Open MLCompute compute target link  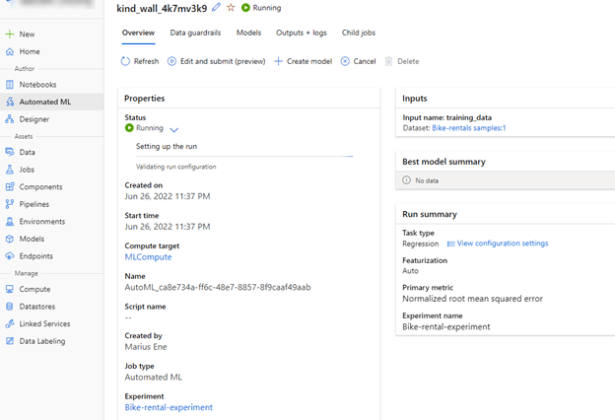(x=146, y=257)
